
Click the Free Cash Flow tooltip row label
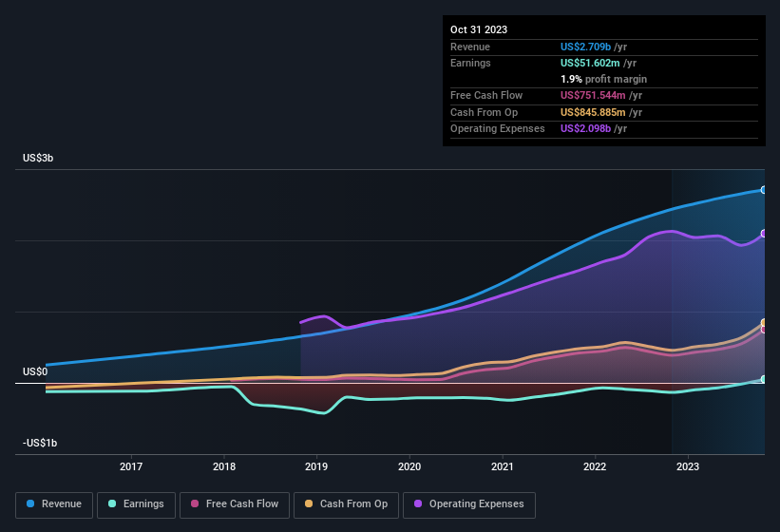pyautogui.click(x=486, y=95)
